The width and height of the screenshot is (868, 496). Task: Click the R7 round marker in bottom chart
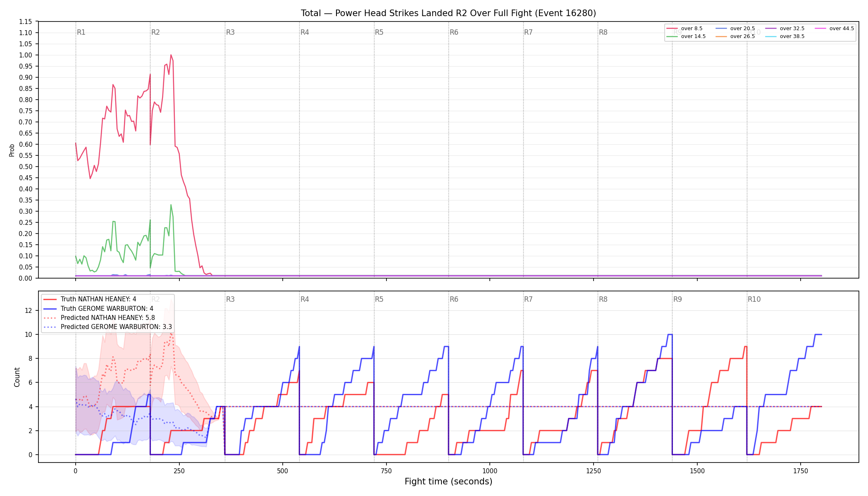[528, 299]
